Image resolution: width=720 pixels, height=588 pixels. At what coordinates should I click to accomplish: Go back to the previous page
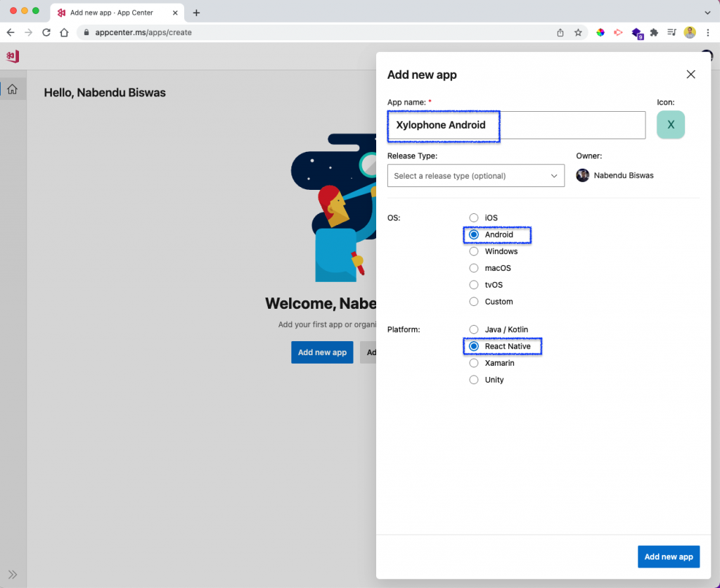pyautogui.click(x=11, y=32)
